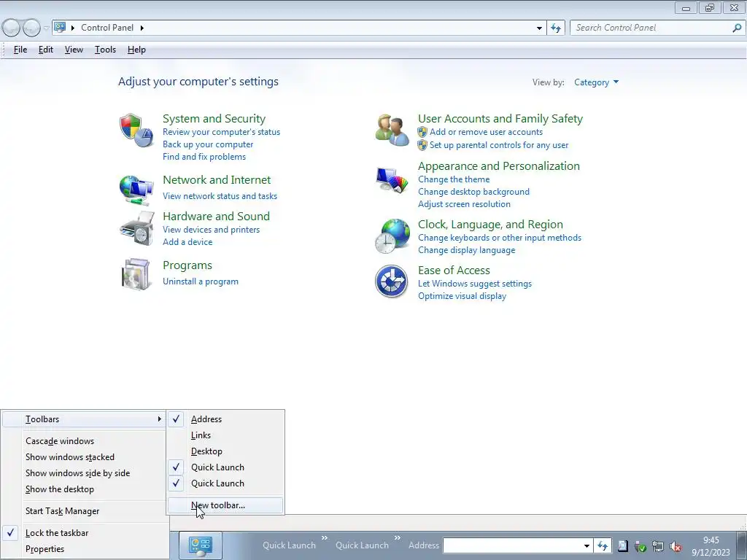Open the Help menu
747x560 pixels.
click(136, 50)
